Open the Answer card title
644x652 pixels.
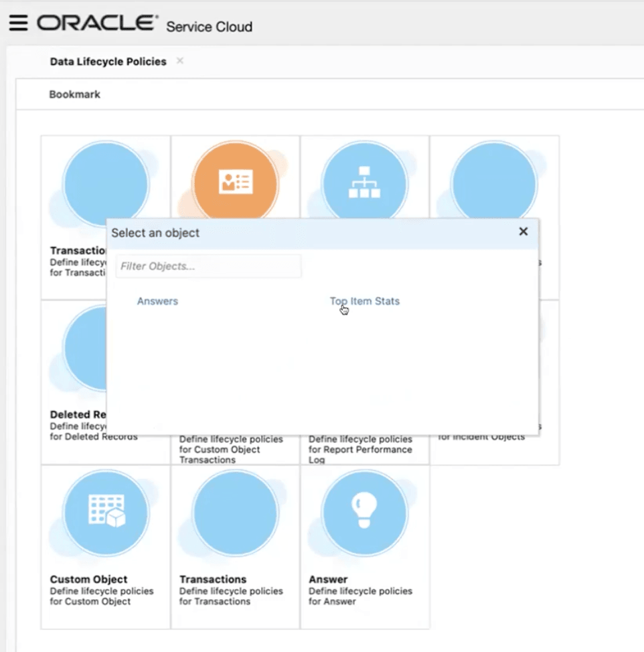tap(328, 579)
